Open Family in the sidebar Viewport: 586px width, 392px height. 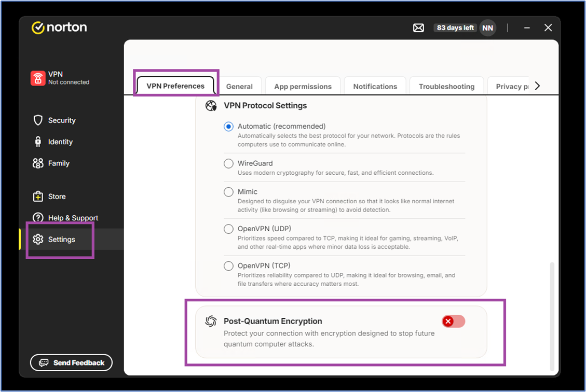click(71, 163)
